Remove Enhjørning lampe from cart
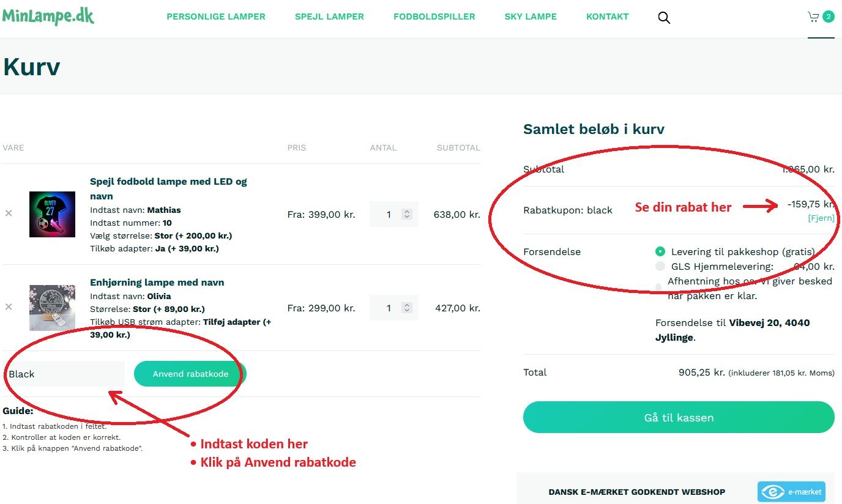 [x=9, y=307]
